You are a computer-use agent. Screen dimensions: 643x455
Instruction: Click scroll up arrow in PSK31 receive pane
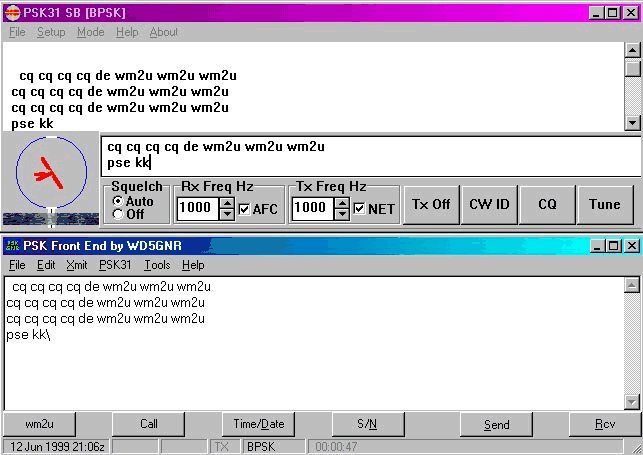click(x=632, y=50)
